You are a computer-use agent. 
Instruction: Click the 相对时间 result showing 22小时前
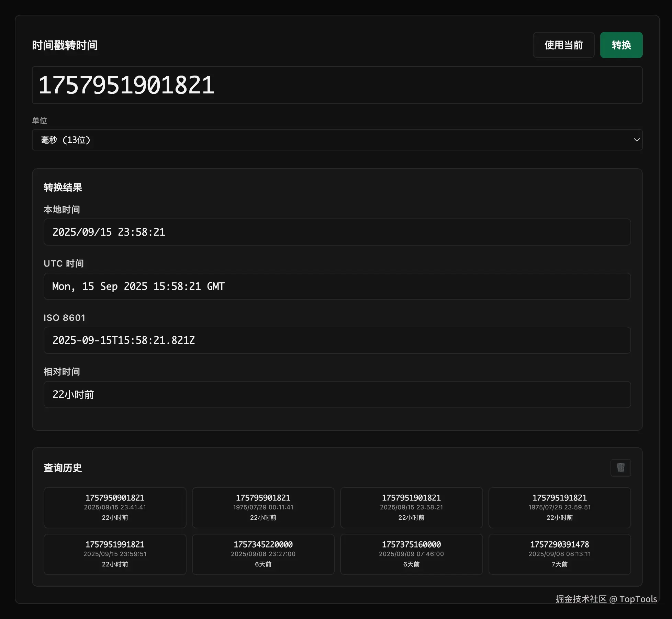(x=337, y=395)
